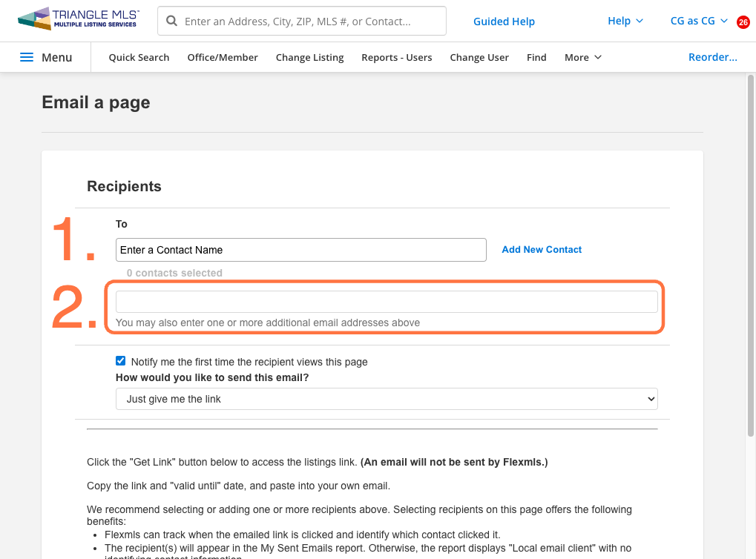Focus the top address search field
756x559 pixels.
click(x=302, y=21)
